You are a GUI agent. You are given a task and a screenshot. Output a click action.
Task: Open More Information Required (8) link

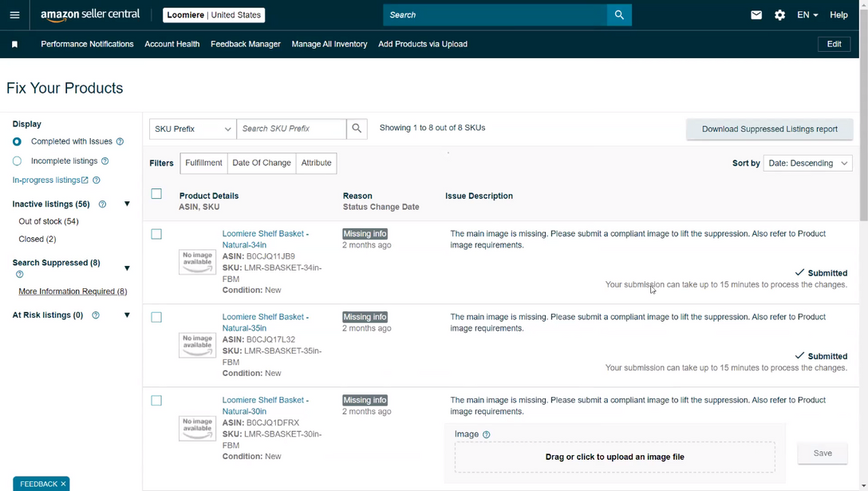(x=73, y=291)
